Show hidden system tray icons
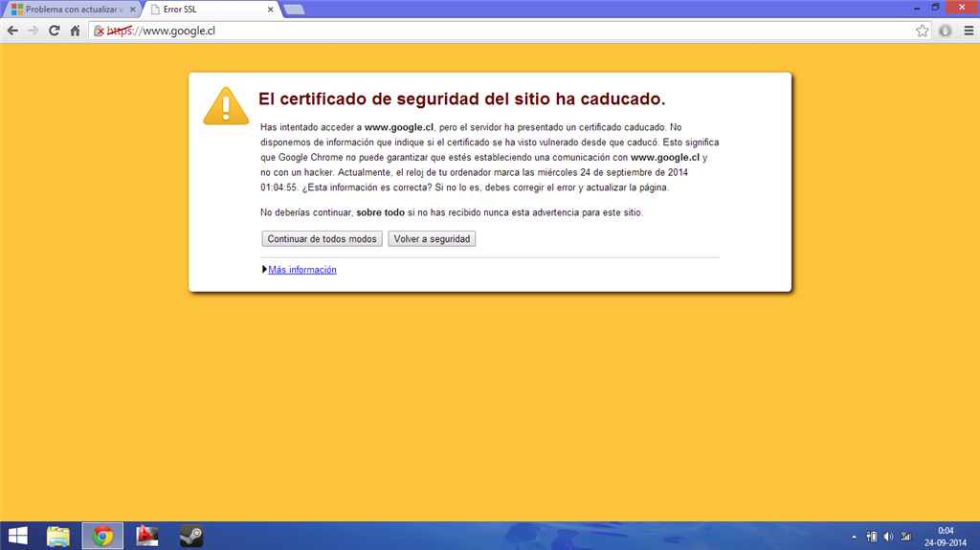980x550 pixels. pyautogui.click(x=854, y=537)
